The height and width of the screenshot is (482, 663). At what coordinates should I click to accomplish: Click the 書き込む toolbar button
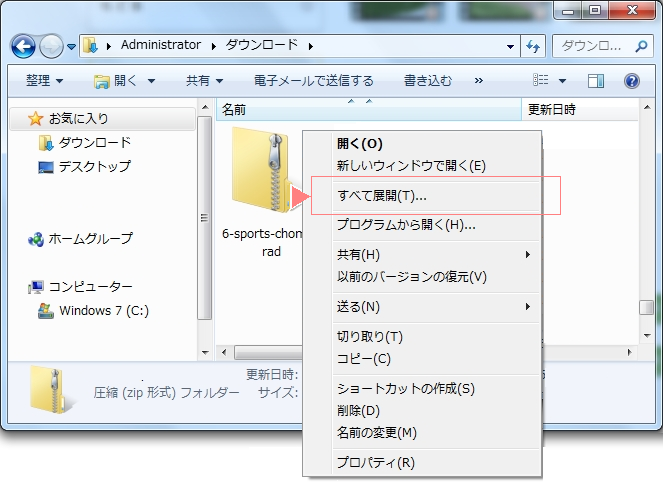428,80
